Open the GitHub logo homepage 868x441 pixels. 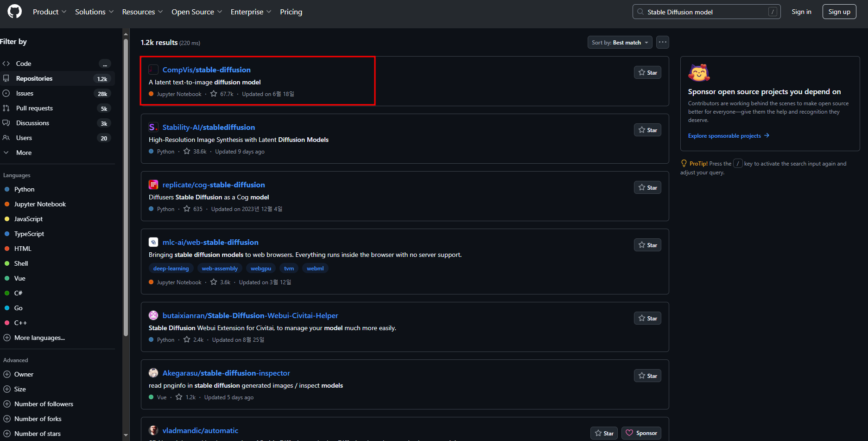(15, 12)
